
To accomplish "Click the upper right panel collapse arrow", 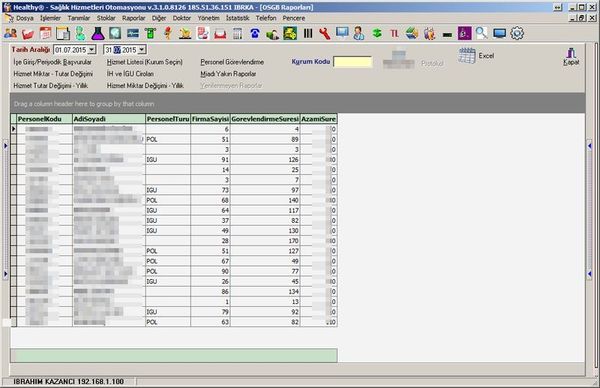I will pyautogui.click(x=590, y=146).
